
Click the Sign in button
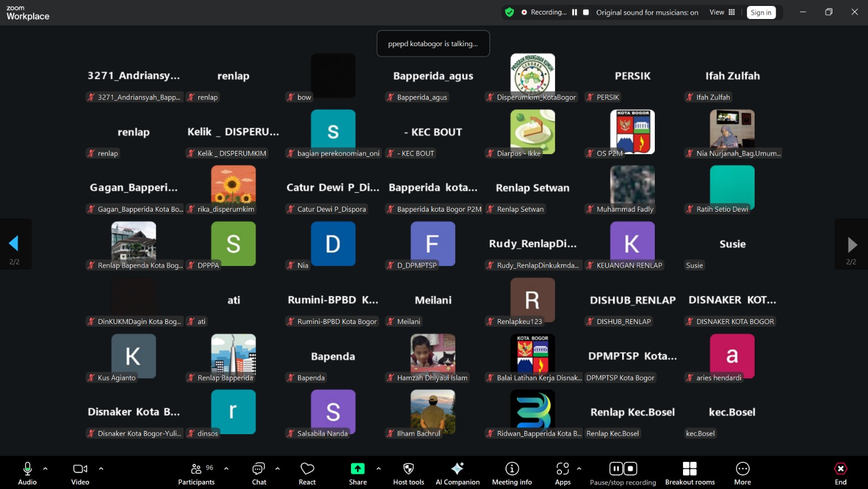(761, 12)
